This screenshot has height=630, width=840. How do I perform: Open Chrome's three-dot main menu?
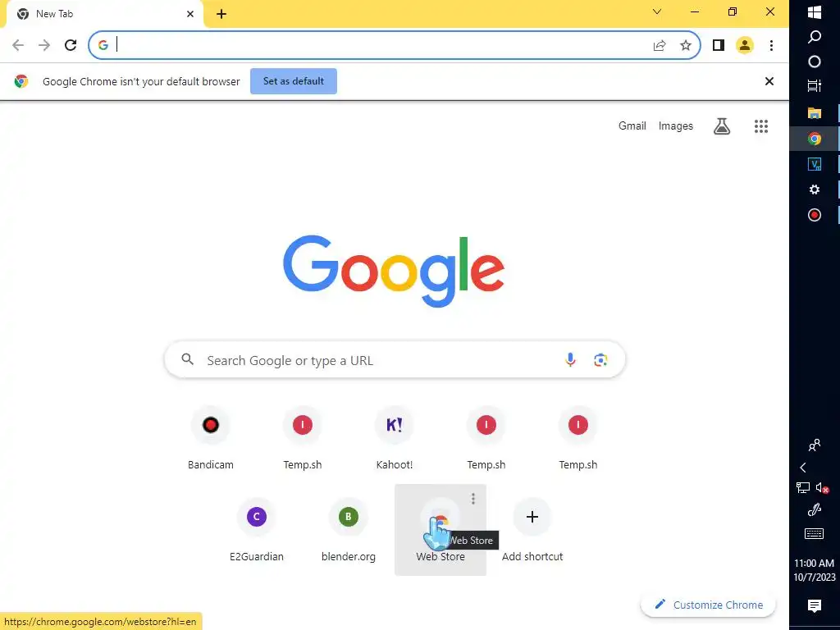771,46
